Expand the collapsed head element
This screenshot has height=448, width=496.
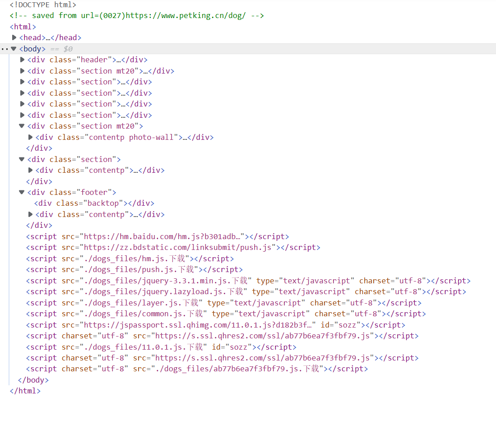point(14,37)
